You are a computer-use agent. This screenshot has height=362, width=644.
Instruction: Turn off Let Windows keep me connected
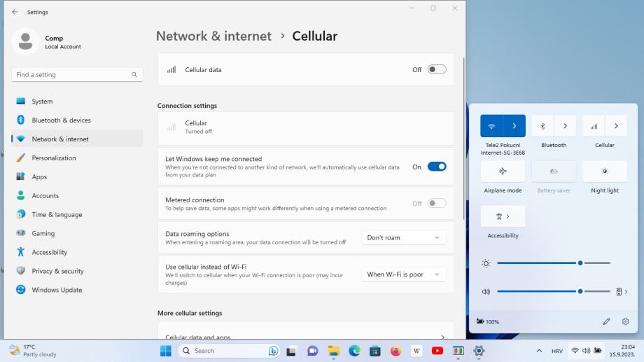[x=437, y=167]
